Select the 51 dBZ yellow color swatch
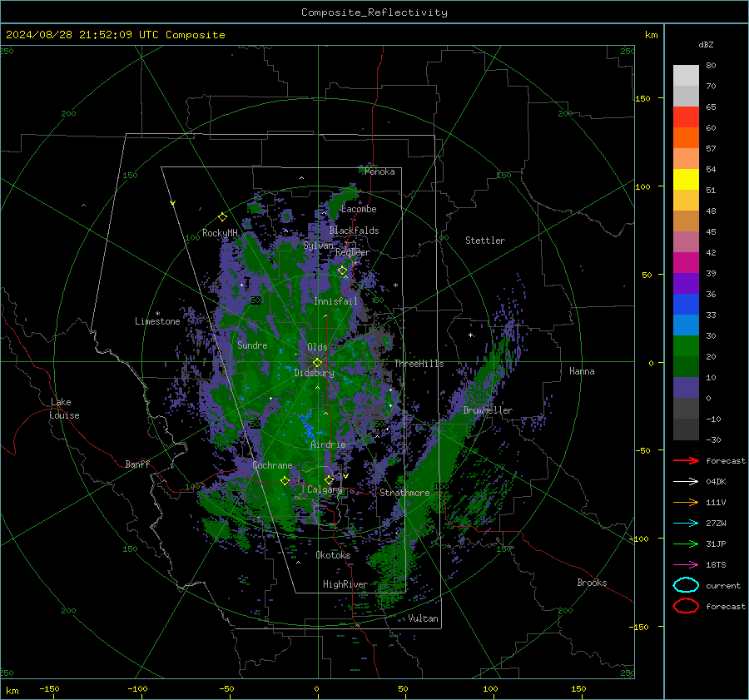This screenshot has height=700, width=749. (686, 179)
